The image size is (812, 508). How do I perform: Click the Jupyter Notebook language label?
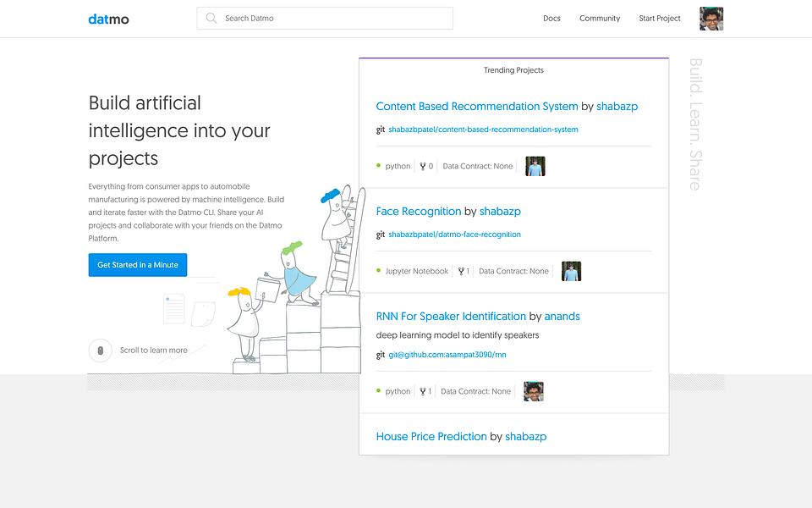pyautogui.click(x=417, y=272)
